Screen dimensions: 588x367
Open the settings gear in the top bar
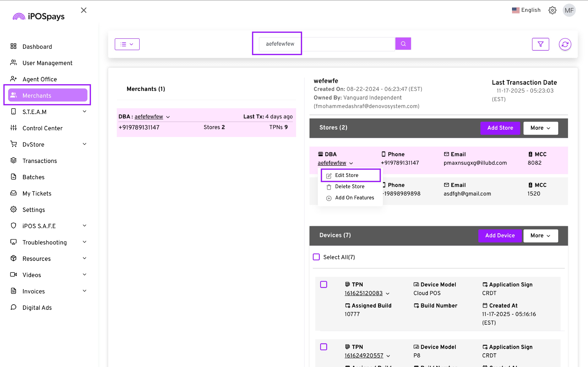pyautogui.click(x=552, y=10)
